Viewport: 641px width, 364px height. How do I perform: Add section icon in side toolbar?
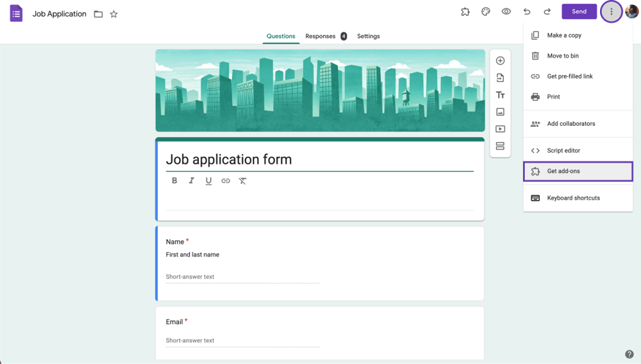click(500, 146)
